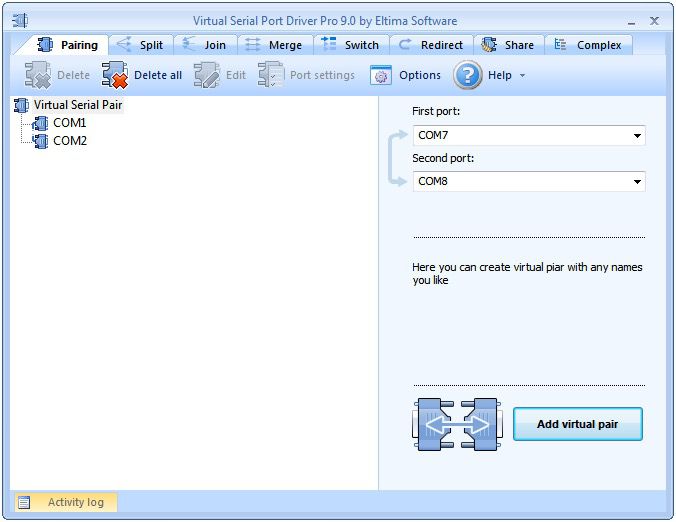Click the Complex tab icon
Image resolution: width=676 pixels, height=522 pixels.
(x=560, y=44)
